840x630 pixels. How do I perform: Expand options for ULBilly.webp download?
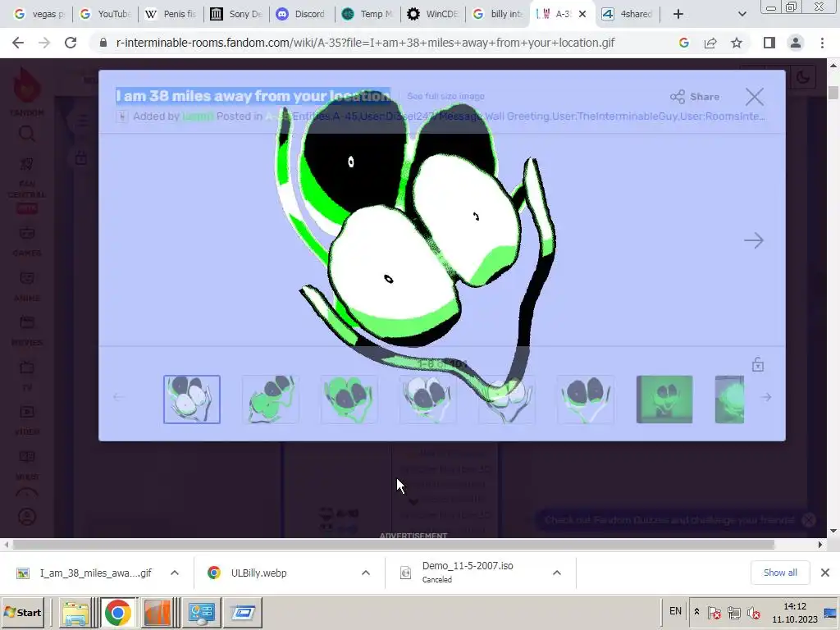click(x=366, y=573)
